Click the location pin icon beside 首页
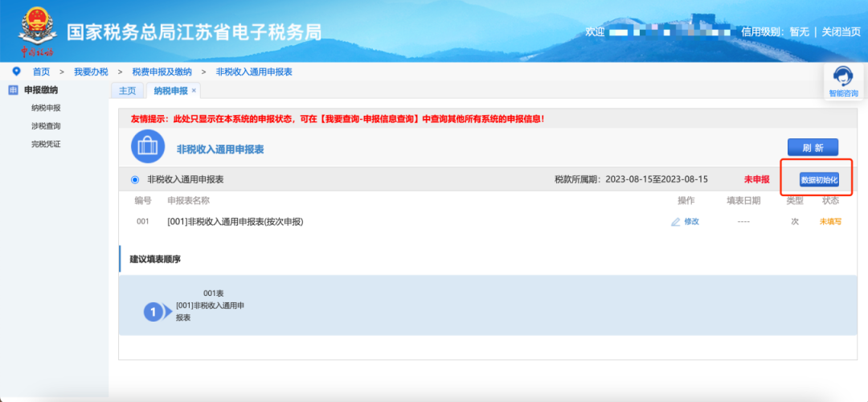 pyautogui.click(x=16, y=72)
